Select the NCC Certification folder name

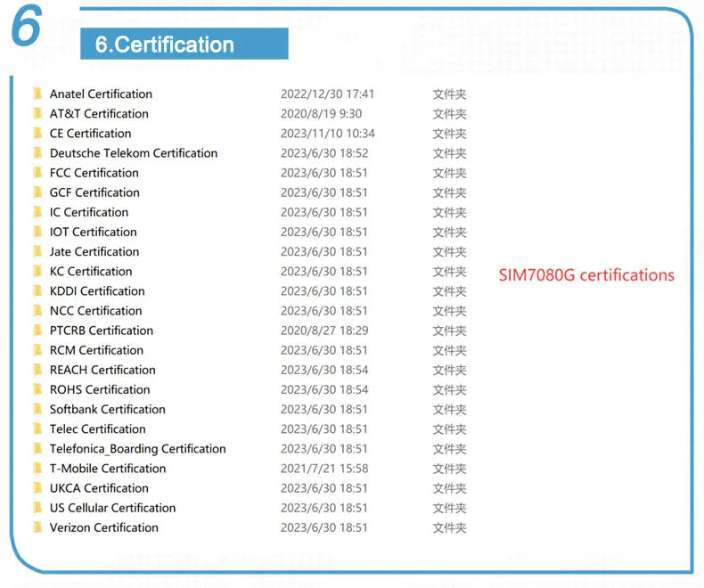coord(95,311)
